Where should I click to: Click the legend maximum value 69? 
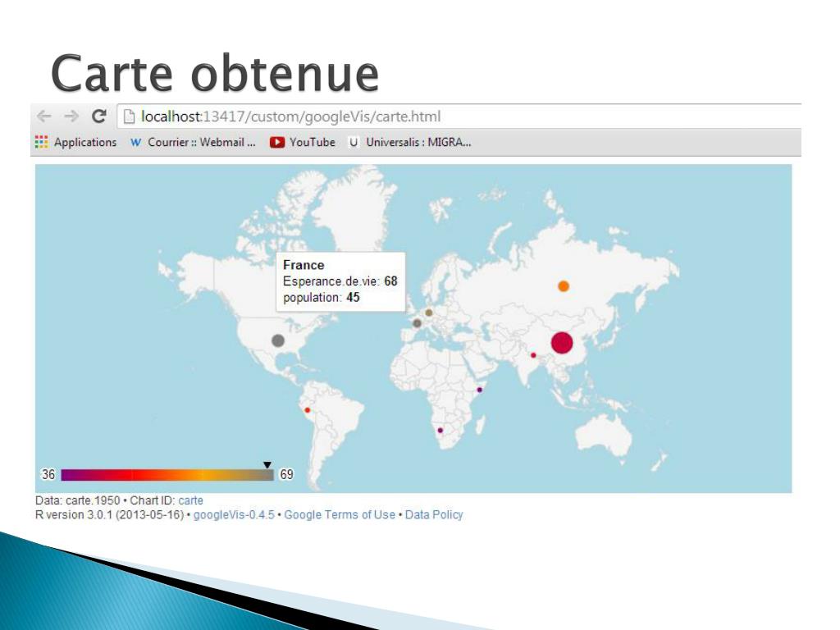[286, 475]
